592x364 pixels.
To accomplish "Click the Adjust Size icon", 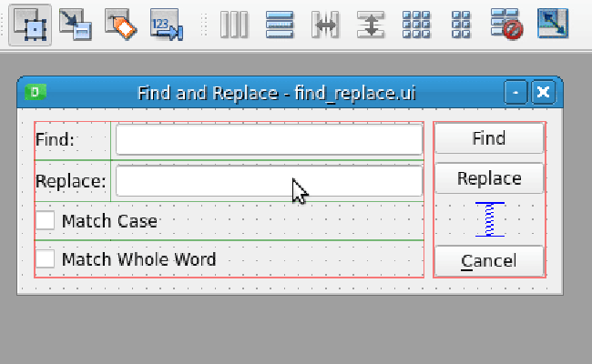I will pyautogui.click(x=553, y=25).
